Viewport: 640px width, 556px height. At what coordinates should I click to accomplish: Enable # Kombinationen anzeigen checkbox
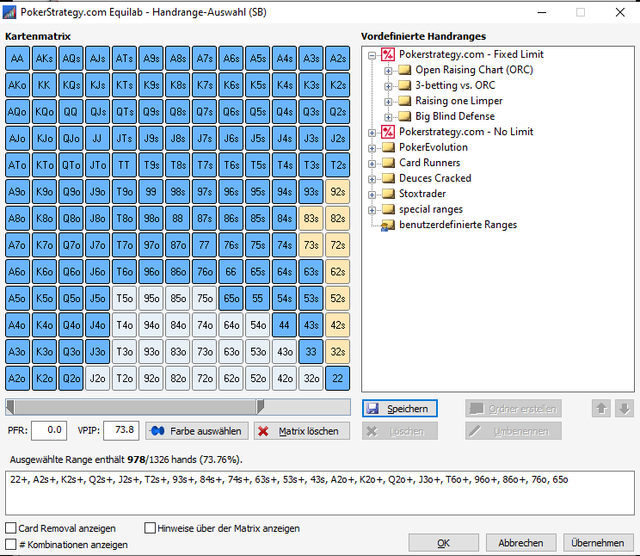(x=11, y=545)
